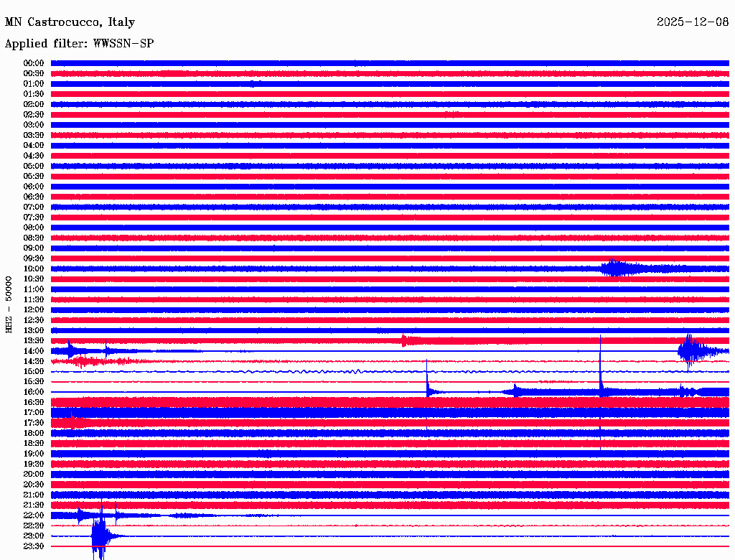The height and width of the screenshot is (560, 735).
Task: Select the 01:00 time label
Action: [34, 83]
